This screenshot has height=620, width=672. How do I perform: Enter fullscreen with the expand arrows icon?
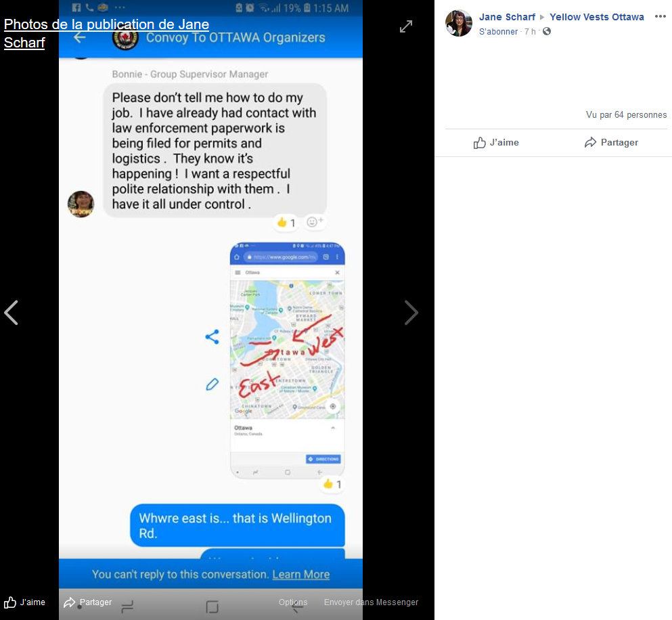click(406, 26)
